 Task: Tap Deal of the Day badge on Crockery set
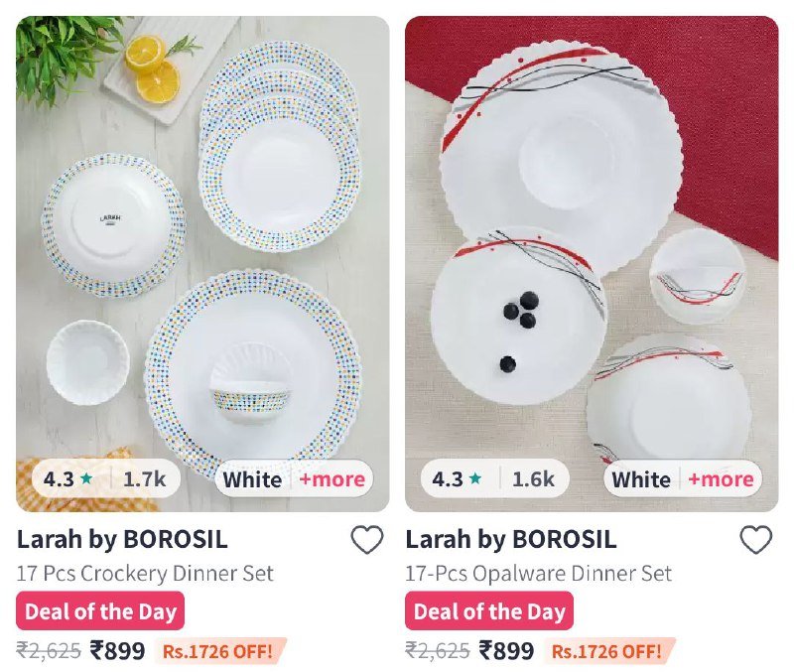point(100,611)
